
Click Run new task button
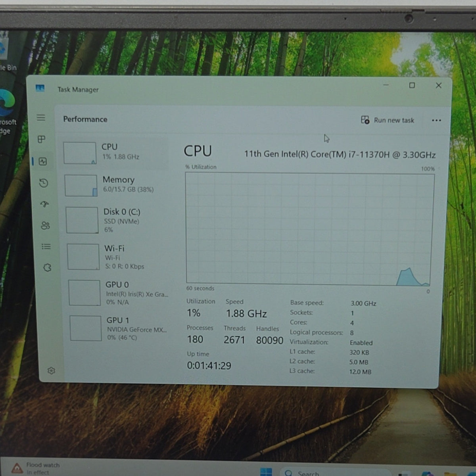(x=388, y=120)
